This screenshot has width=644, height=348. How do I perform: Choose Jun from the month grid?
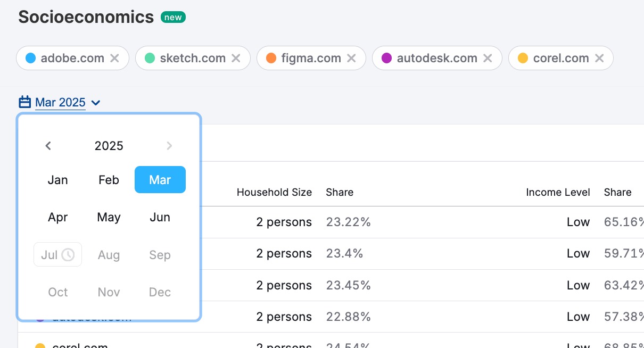(x=160, y=217)
